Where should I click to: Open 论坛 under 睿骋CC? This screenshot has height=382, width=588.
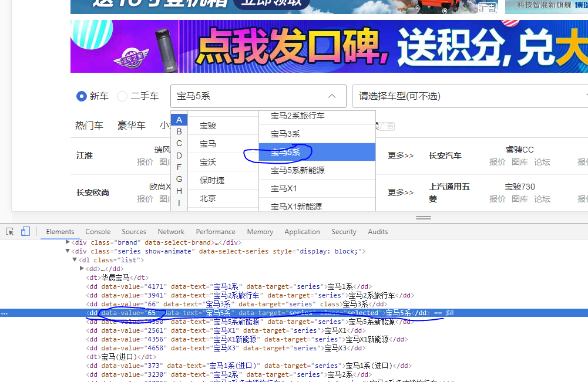click(542, 162)
